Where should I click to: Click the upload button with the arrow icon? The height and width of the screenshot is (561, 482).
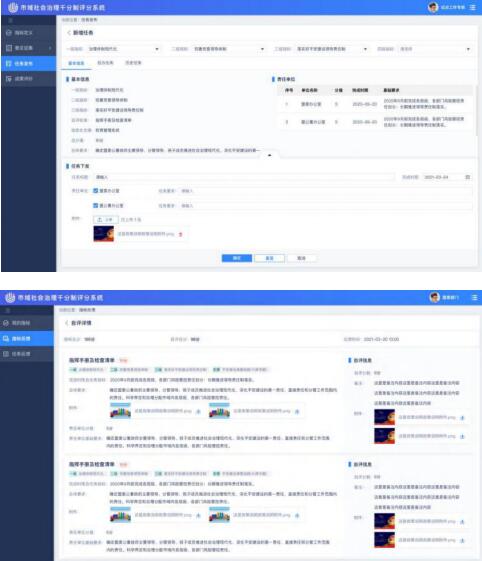point(106,219)
